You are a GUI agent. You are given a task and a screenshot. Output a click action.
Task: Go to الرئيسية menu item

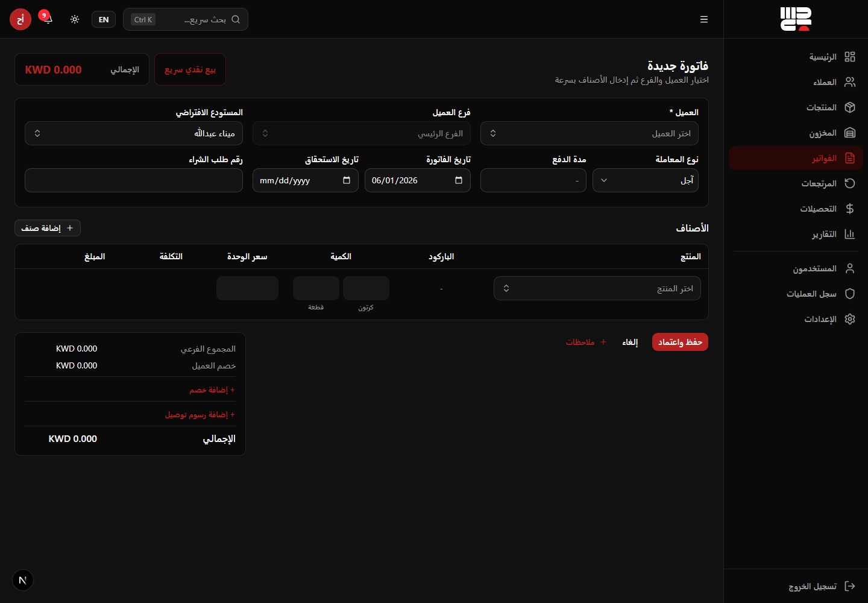[x=796, y=57]
